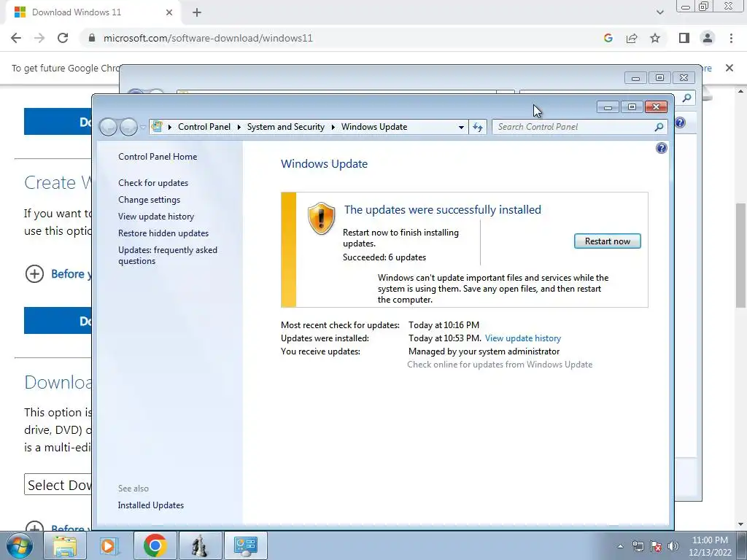Bookmark this page with the star icon

655,38
